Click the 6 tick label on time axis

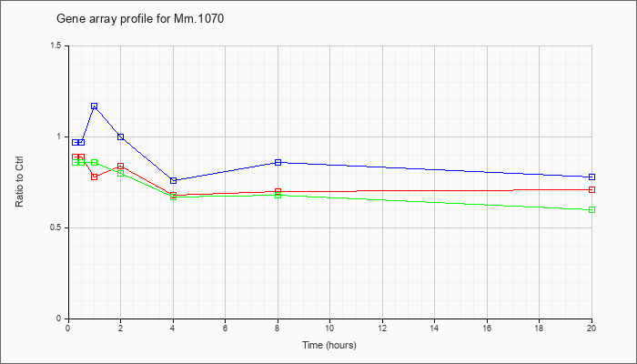coord(225,328)
